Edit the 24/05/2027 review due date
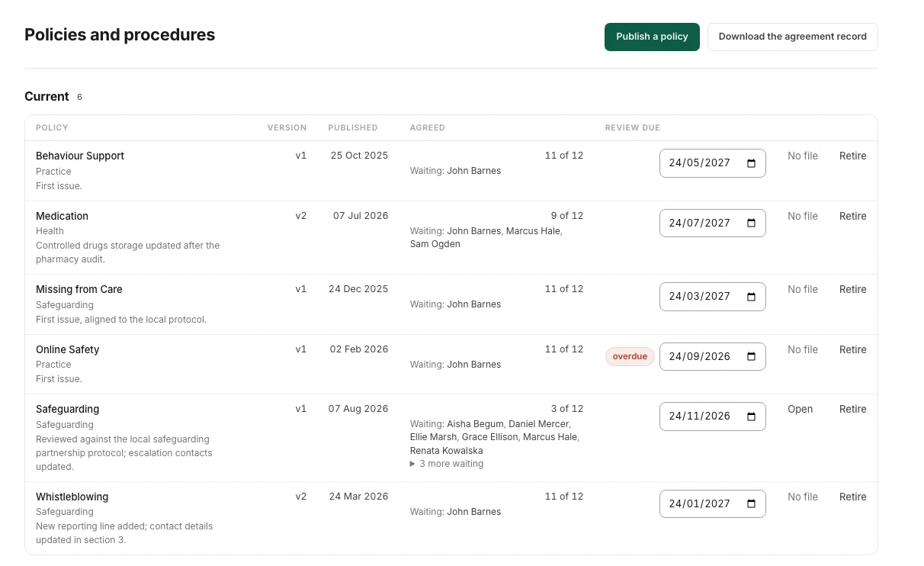This screenshot has height=566, width=924. tap(712, 163)
